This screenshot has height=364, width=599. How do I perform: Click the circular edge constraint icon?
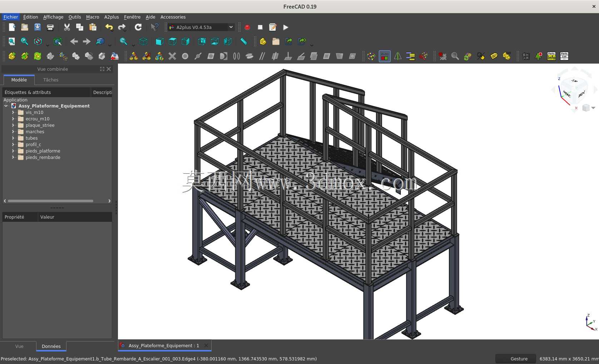coord(185,56)
